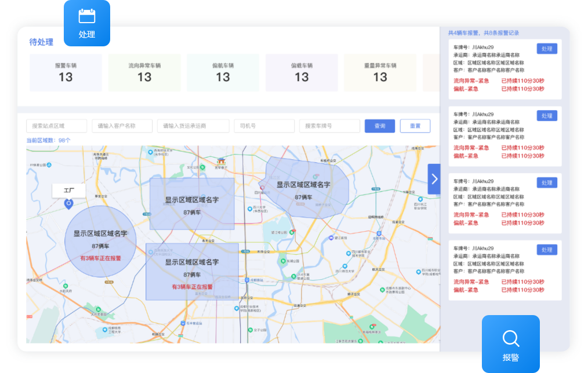
Task: Select the 流向异常车辆 statistics card
Action: (x=144, y=72)
